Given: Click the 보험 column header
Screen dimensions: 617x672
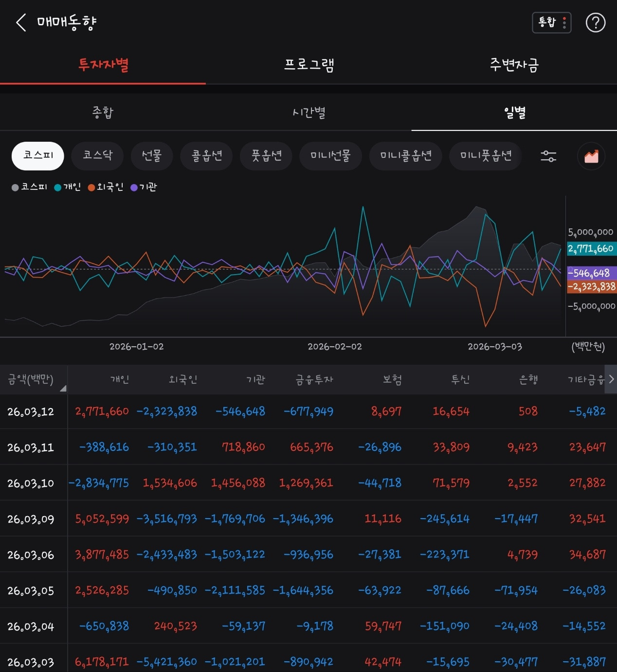Looking at the screenshot, I should (392, 379).
